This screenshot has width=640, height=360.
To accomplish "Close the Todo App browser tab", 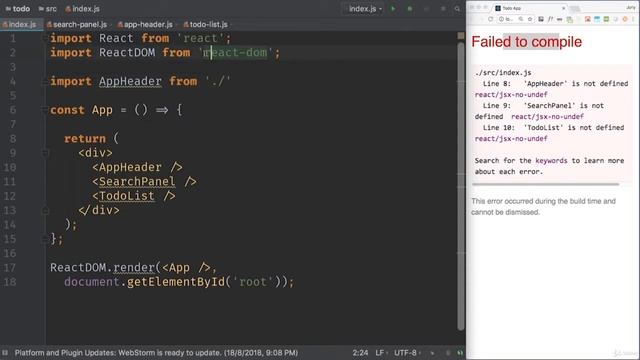I will tap(564, 8).
